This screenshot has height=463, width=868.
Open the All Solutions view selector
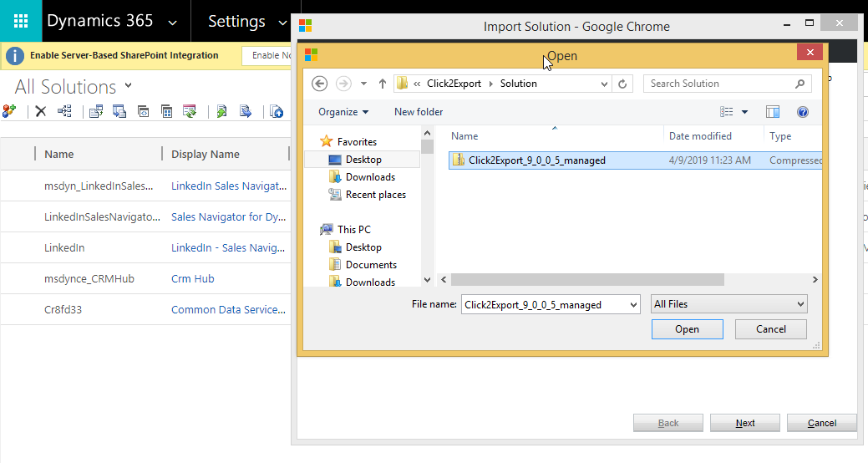pos(129,85)
